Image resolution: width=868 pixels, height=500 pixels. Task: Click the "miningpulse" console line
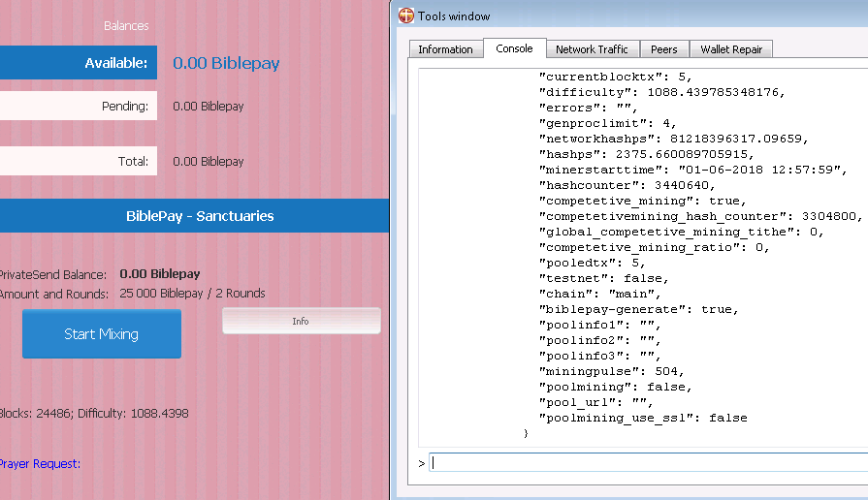click(x=612, y=371)
